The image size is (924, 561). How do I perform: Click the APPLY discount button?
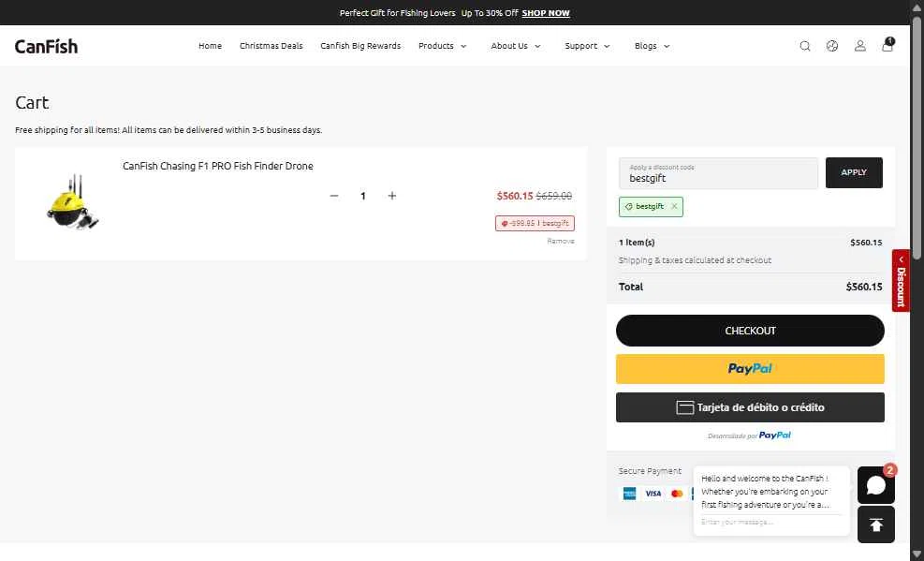(x=854, y=172)
